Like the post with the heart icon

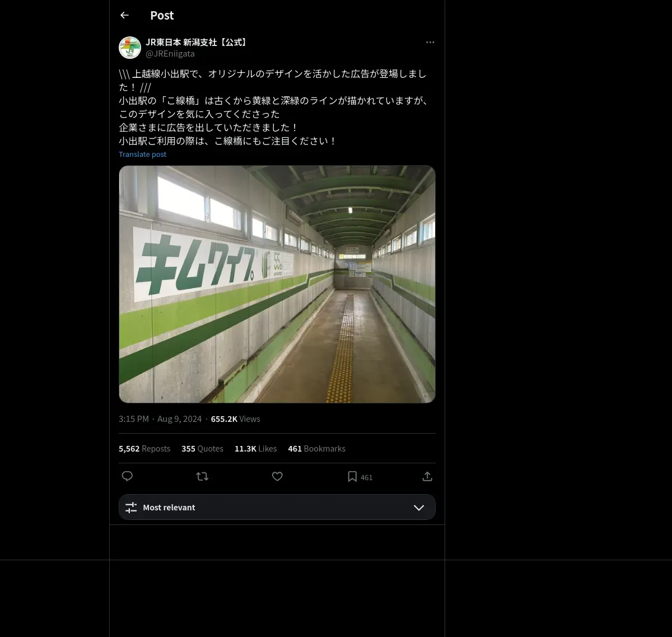click(x=277, y=476)
